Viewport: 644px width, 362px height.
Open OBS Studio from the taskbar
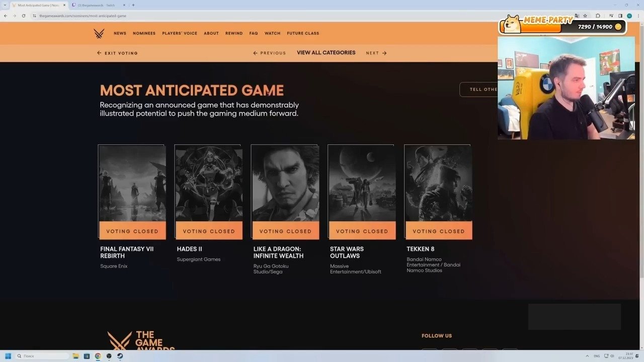pyautogui.click(x=109, y=356)
